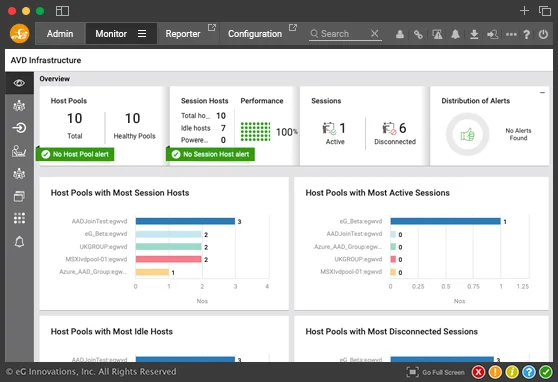Open the stacked windows sidebar icon
The width and height of the screenshot is (558, 382).
pos(19,196)
